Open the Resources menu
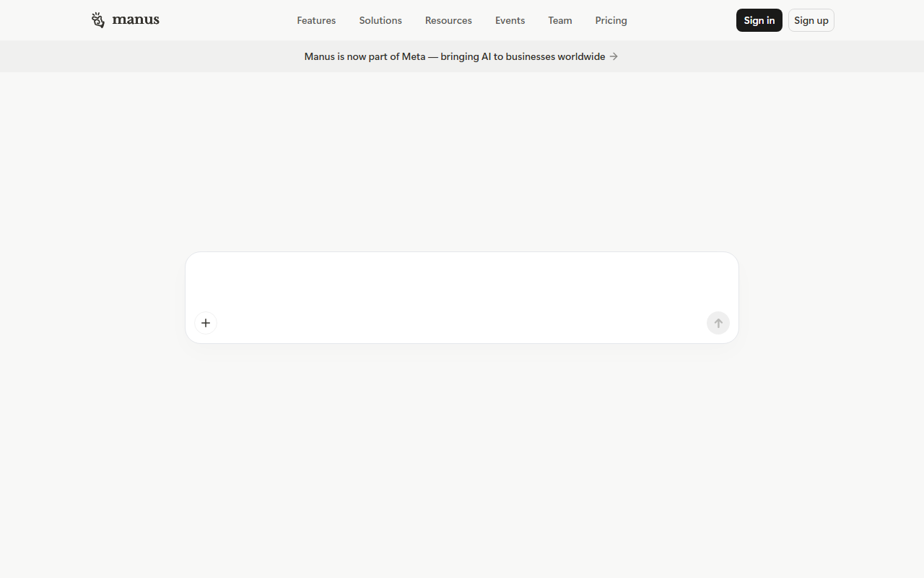The width and height of the screenshot is (924, 578). coord(448,20)
